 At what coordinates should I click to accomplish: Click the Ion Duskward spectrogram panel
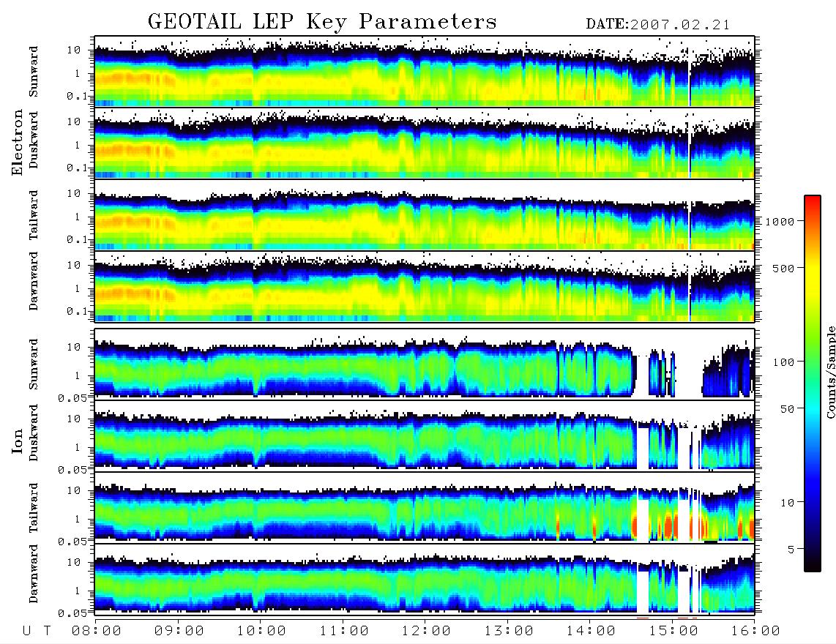click(x=425, y=435)
